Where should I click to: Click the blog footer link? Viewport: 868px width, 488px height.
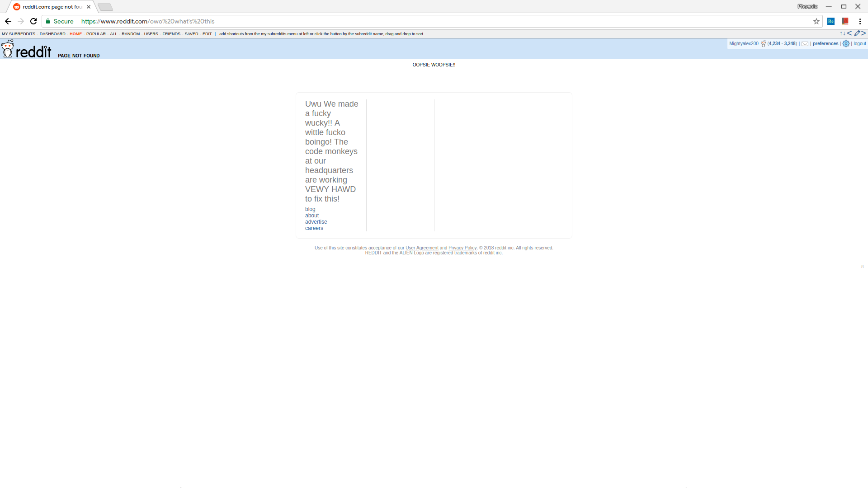point(310,209)
